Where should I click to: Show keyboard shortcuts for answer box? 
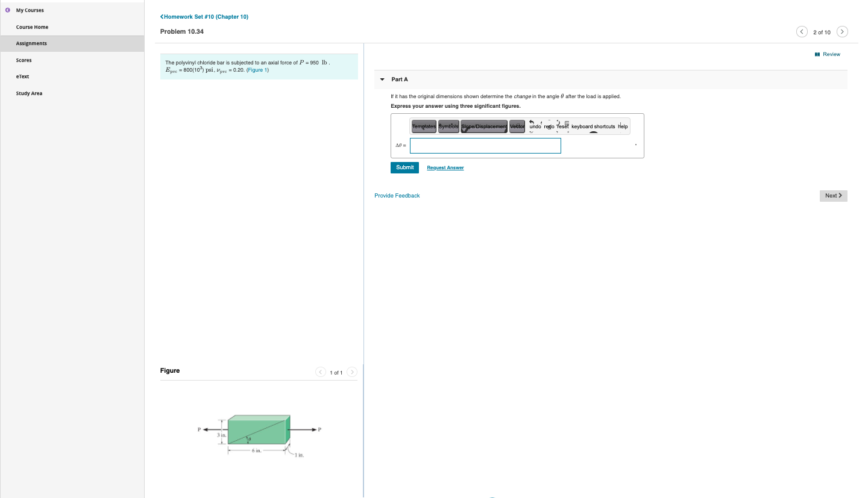point(593,126)
